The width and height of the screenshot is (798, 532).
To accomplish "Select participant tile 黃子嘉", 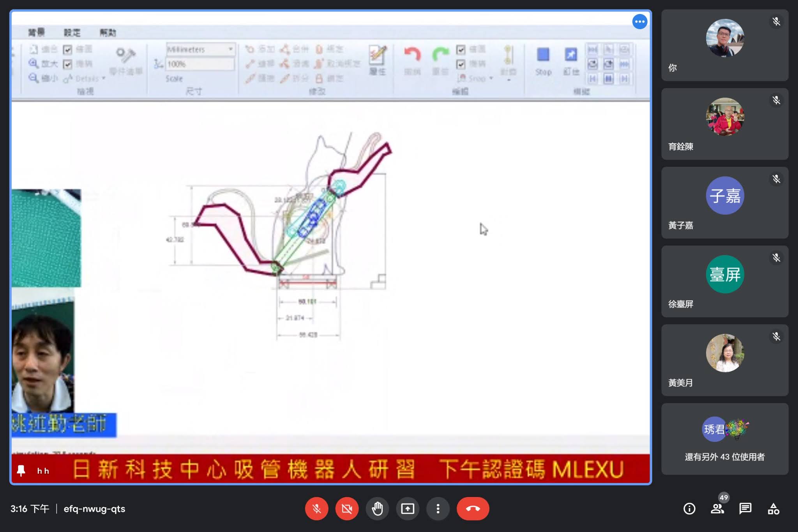I will click(725, 202).
